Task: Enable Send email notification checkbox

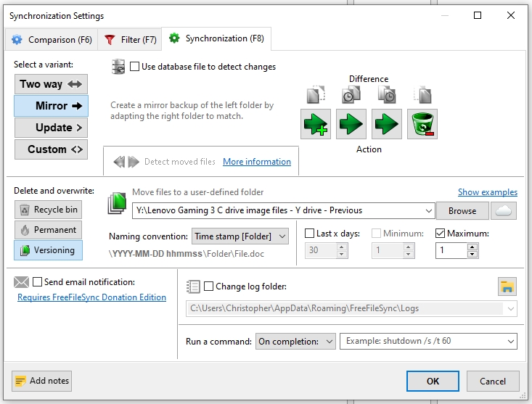Action: pos(37,282)
